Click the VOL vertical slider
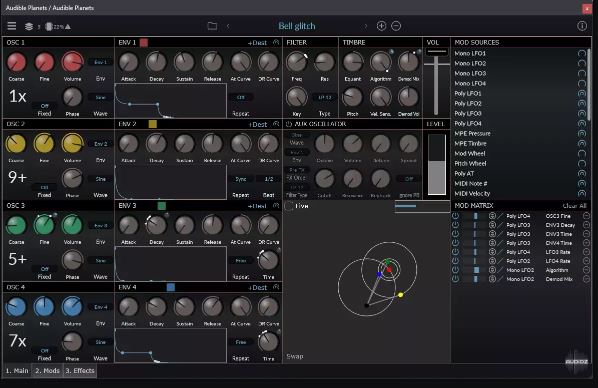This screenshot has height=388, width=598. 436,82
